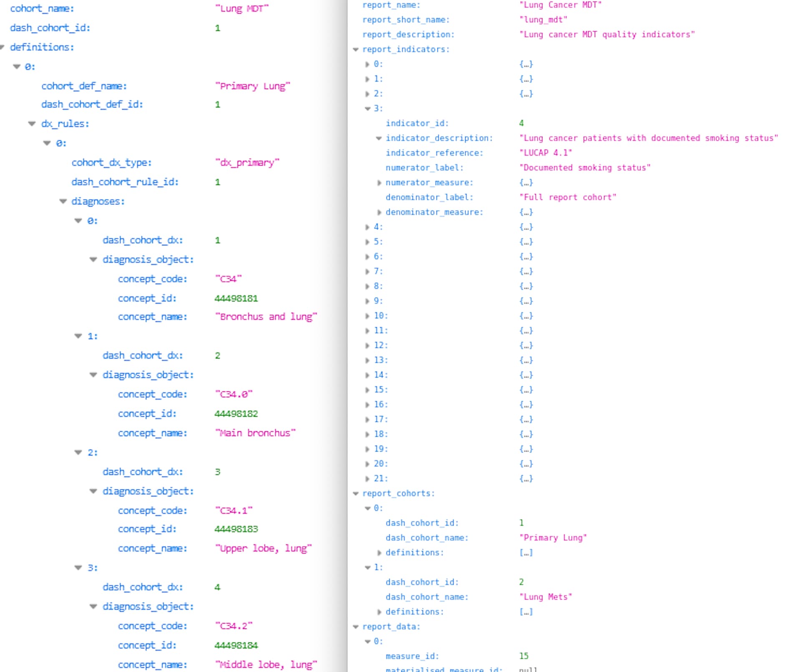Image resolution: width=801 pixels, height=672 pixels.
Task: Select the report_description value text
Action: point(607,34)
